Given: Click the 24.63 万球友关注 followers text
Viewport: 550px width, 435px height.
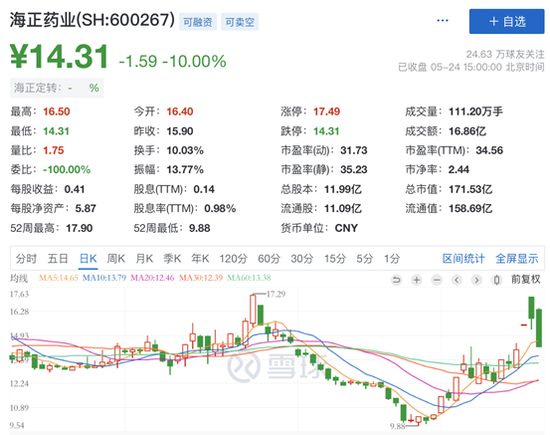Looking at the screenshot, I should [505, 54].
